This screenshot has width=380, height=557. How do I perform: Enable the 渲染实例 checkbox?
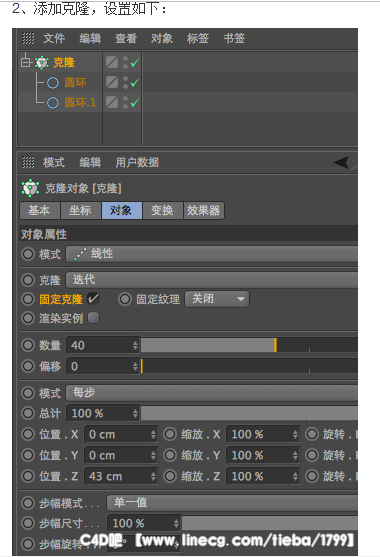pyautogui.click(x=93, y=318)
